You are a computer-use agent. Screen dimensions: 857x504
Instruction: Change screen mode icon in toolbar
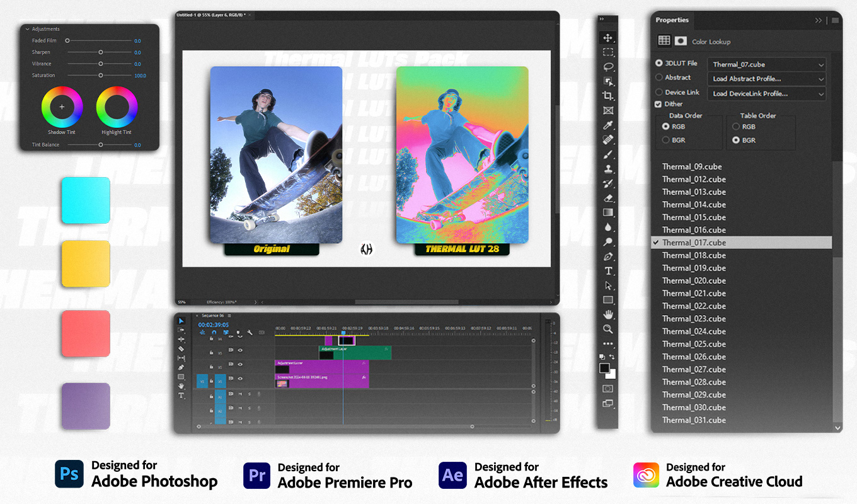[x=608, y=403]
